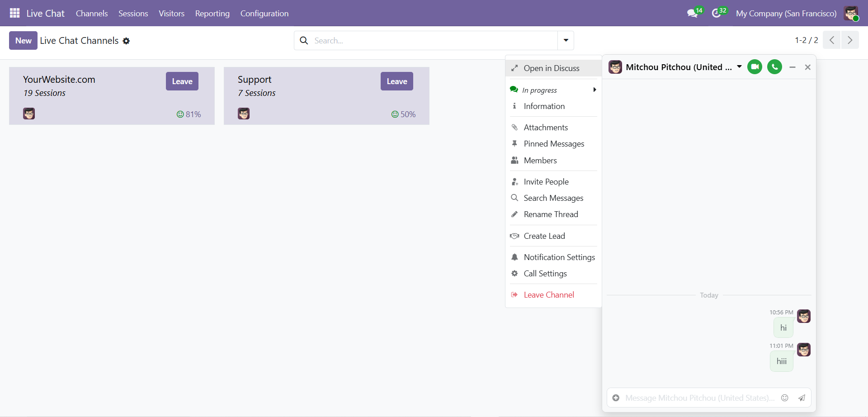Screen dimensions: 868x417
Task: Start a video call in chat window
Action: point(755,67)
